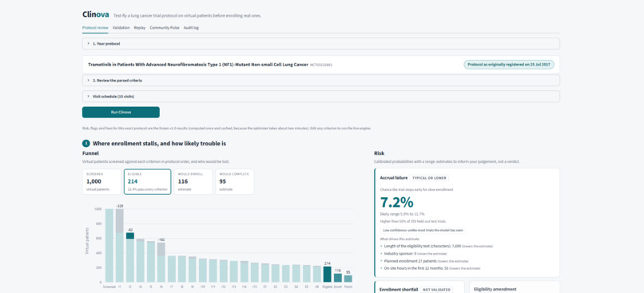Click 'On-site hours in the first 12 months' line
644x293 pixels.
[431, 268]
